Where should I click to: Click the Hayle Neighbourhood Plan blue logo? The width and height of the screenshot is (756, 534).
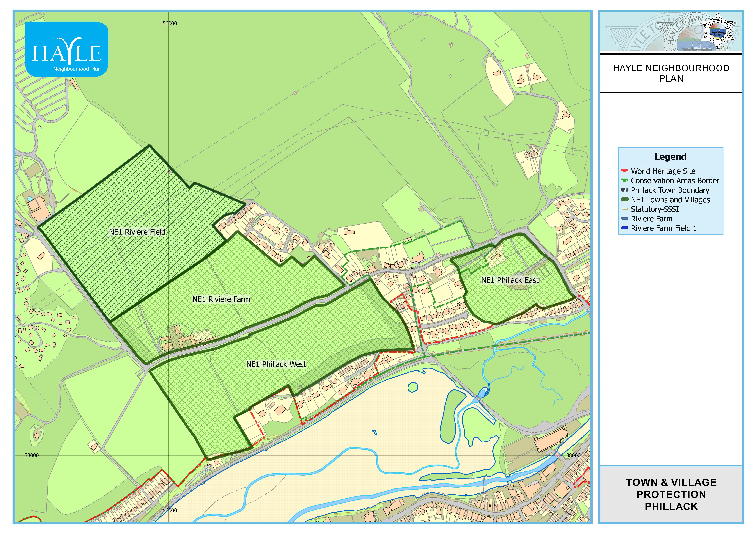(67, 49)
